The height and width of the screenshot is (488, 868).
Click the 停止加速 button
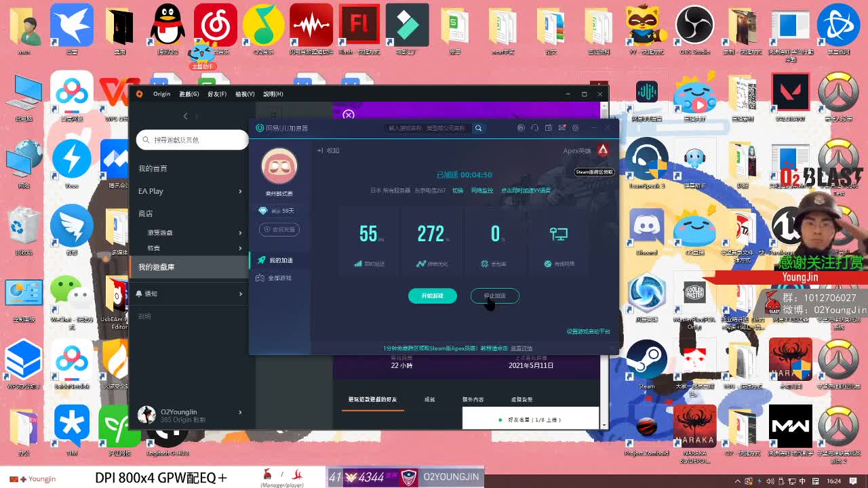click(494, 296)
